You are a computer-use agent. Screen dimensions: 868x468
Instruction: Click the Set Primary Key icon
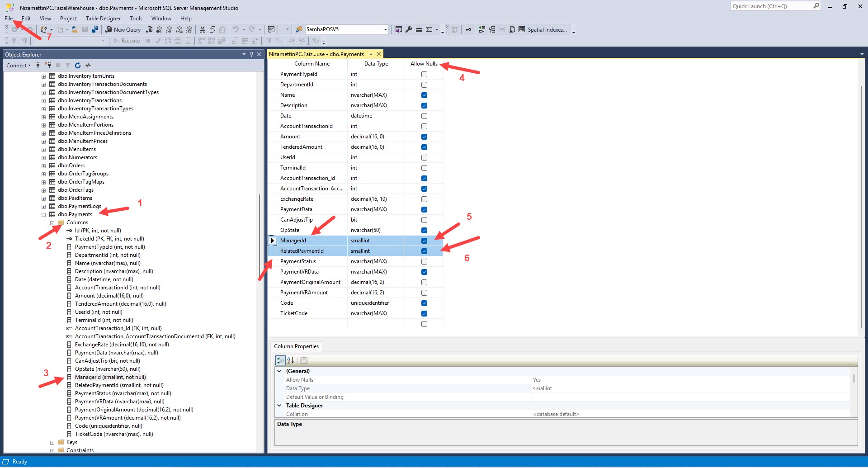468,30
